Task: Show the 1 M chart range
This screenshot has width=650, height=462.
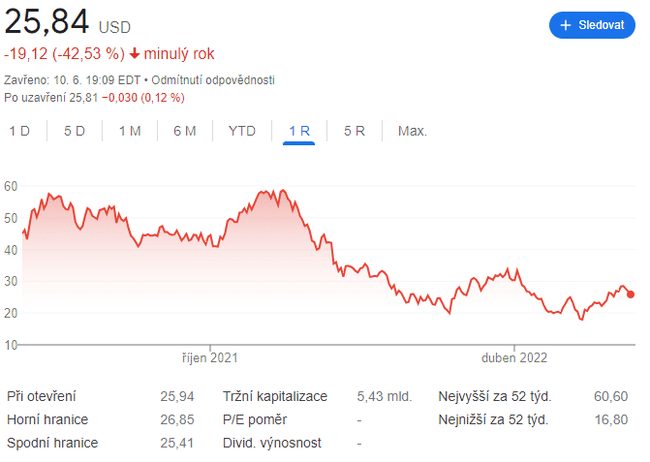Action: click(129, 131)
